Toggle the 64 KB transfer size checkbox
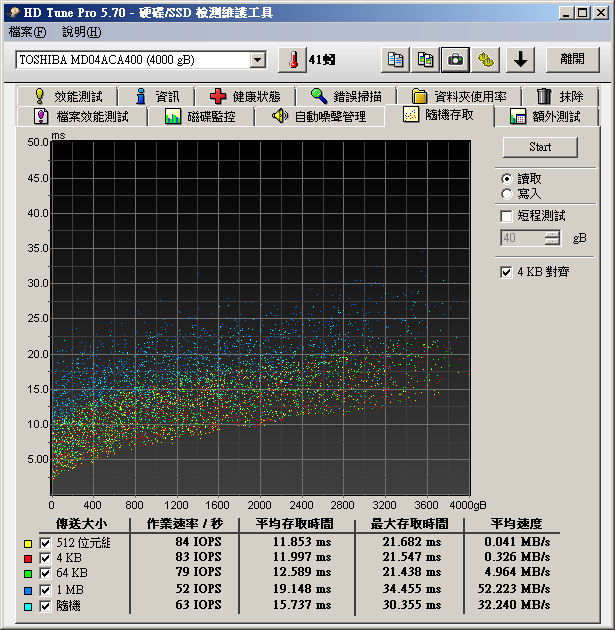The height and width of the screenshot is (630, 615). (45, 573)
